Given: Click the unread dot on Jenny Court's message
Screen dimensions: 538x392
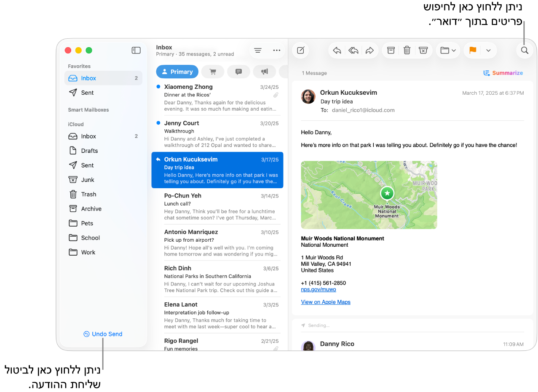Looking at the screenshot, I should (x=158, y=123).
